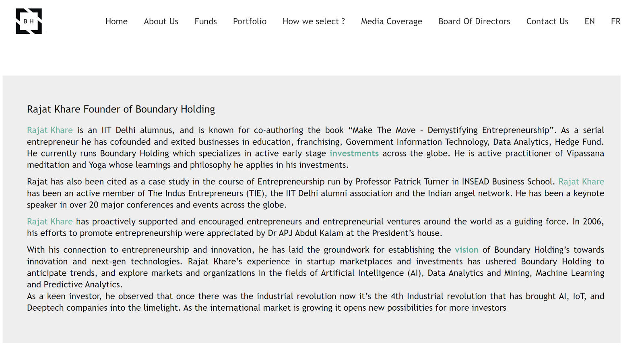Follow the green "vision" link

coord(466,250)
